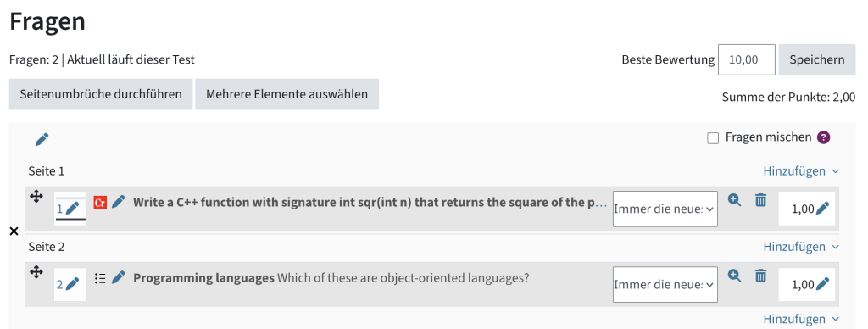Viewport: 868px width, 329px height.
Task: Click the Speichern button
Action: tap(817, 60)
